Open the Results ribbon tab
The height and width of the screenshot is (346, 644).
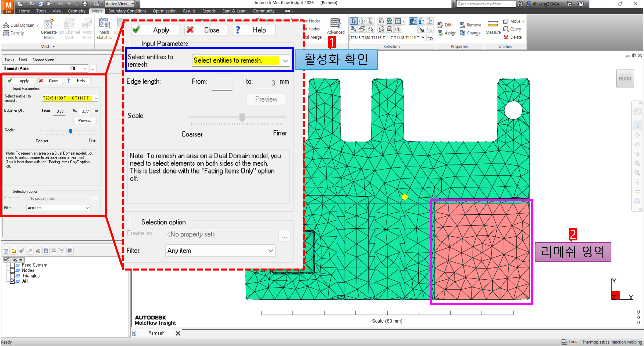[189, 11]
